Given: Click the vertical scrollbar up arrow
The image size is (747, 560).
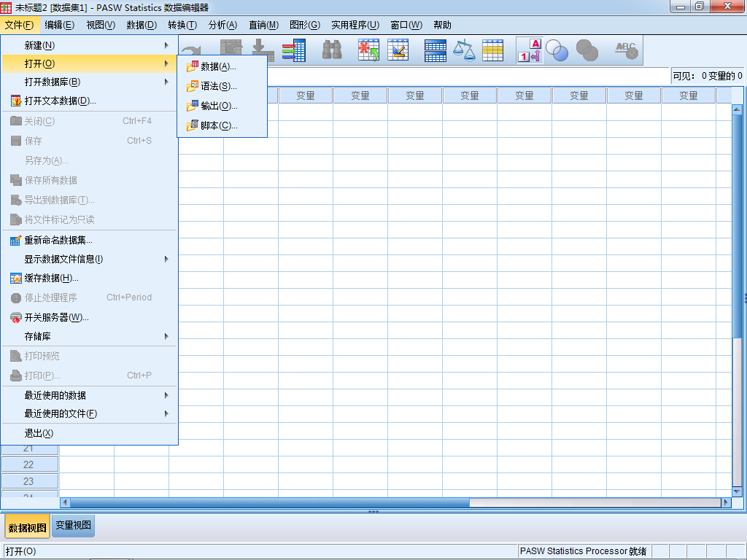Looking at the screenshot, I should [737, 109].
